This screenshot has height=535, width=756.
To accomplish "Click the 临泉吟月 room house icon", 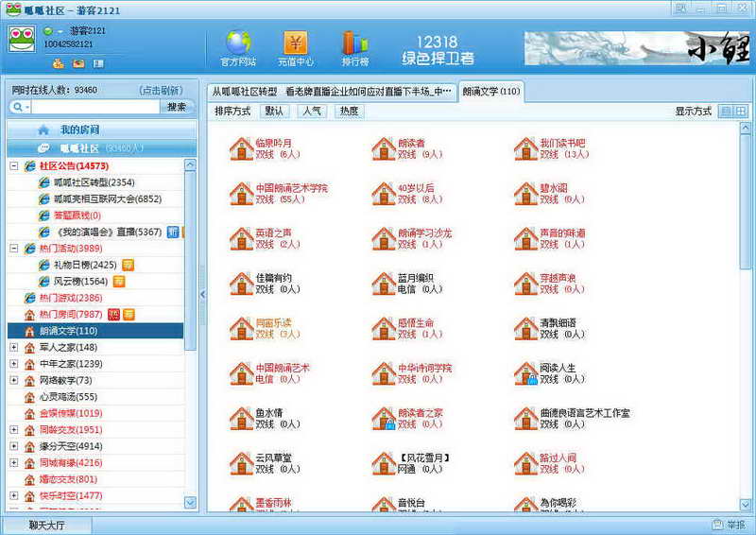I will [241, 148].
